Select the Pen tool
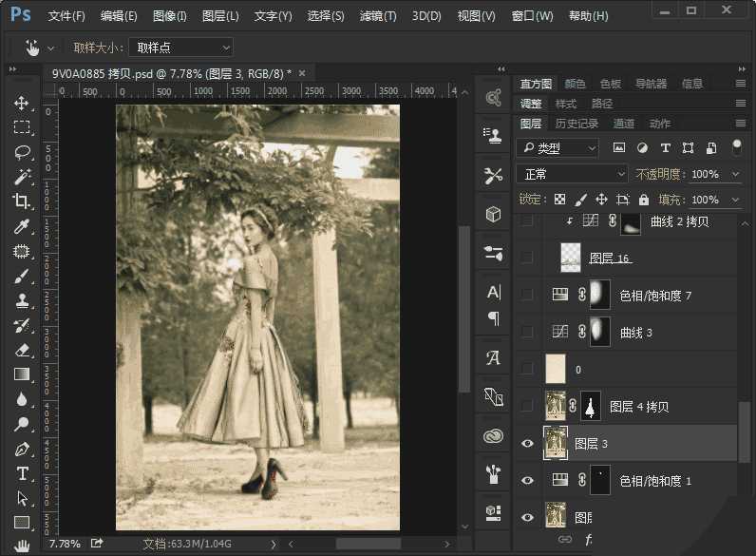The height and width of the screenshot is (556, 756). (x=21, y=449)
